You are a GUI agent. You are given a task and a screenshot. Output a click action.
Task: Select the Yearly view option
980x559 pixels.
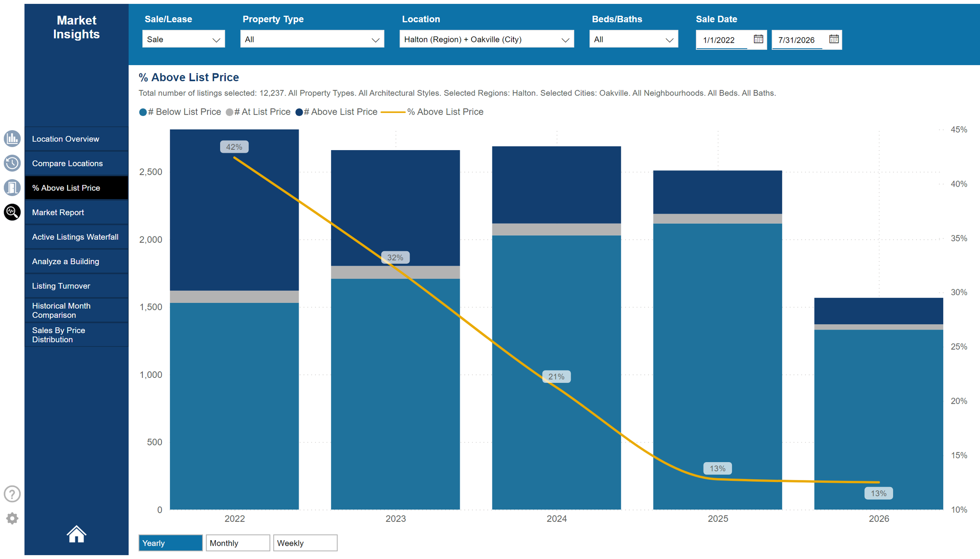coord(171,543)
